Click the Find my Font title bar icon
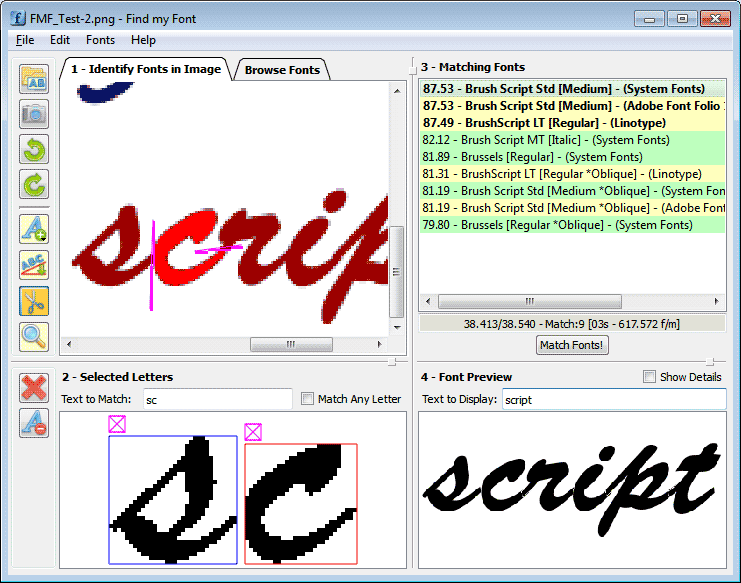 click(x=17, y=18)
